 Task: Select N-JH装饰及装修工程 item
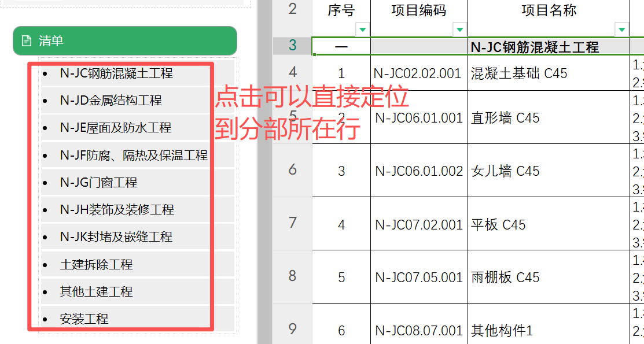(x=117, y=210)
